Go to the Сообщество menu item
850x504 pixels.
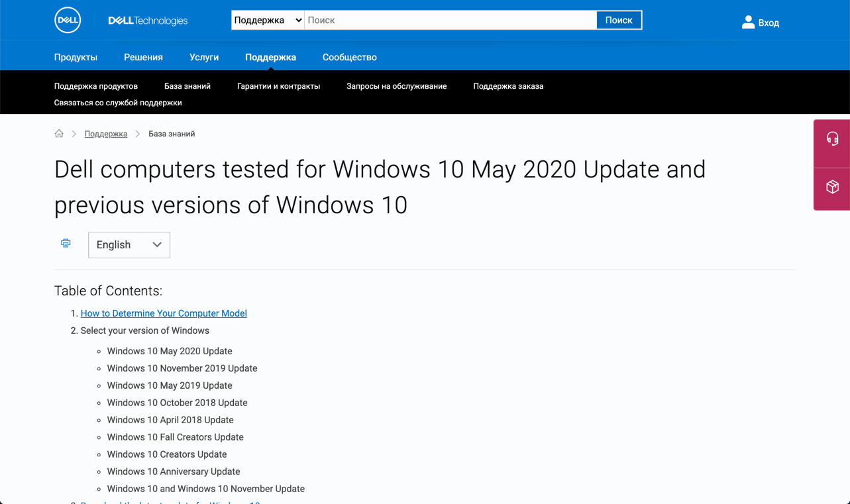[349, 57]
